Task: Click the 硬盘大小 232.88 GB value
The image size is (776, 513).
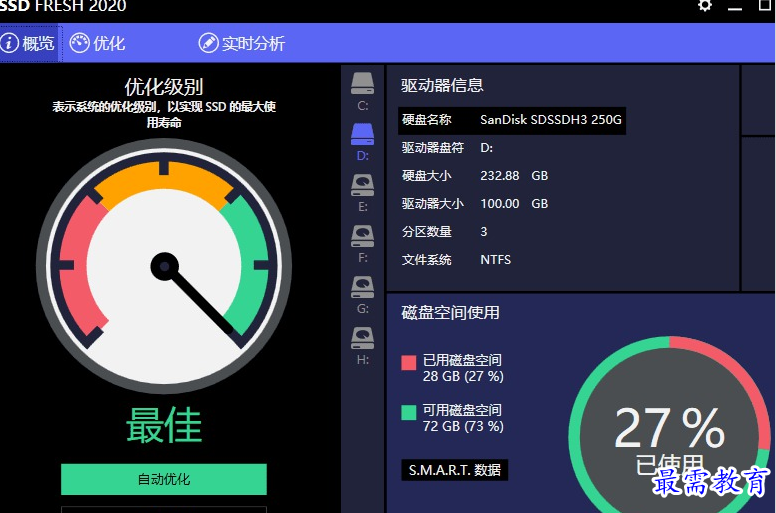Action: coord(514,176)
